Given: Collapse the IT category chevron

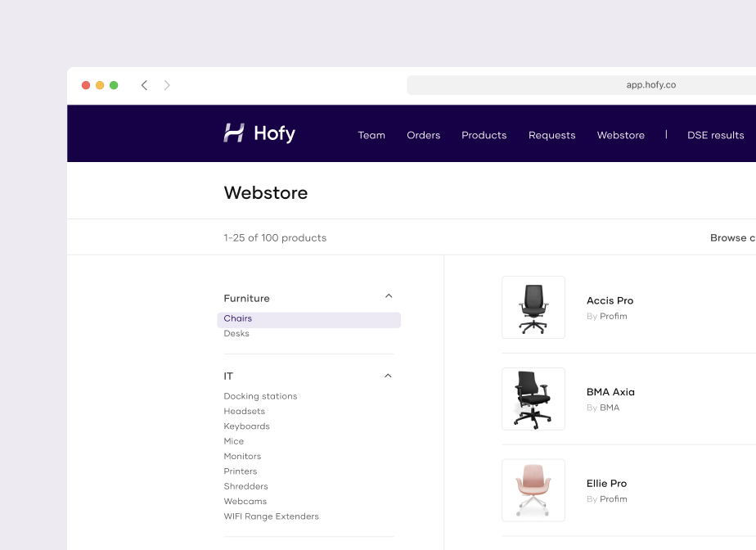Looking at the screenshot, I should [388, 376].
